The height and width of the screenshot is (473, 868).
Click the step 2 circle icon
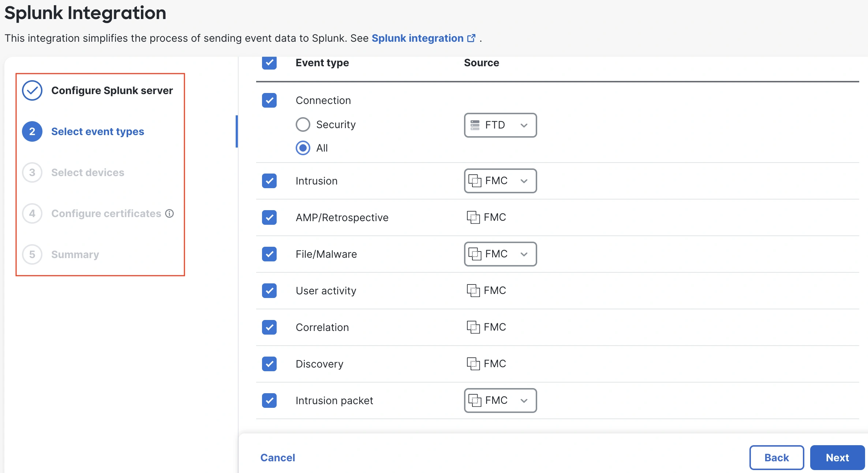[32, 131]
